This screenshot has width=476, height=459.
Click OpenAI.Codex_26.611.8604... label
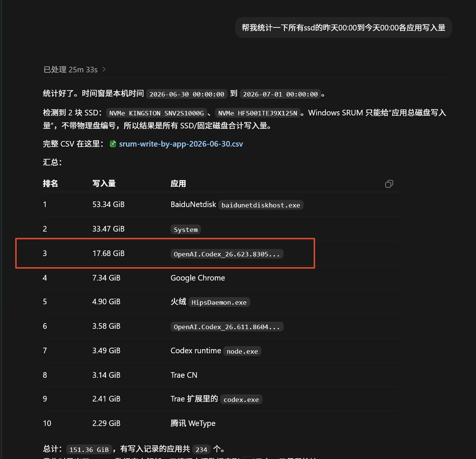click(227, 327)
